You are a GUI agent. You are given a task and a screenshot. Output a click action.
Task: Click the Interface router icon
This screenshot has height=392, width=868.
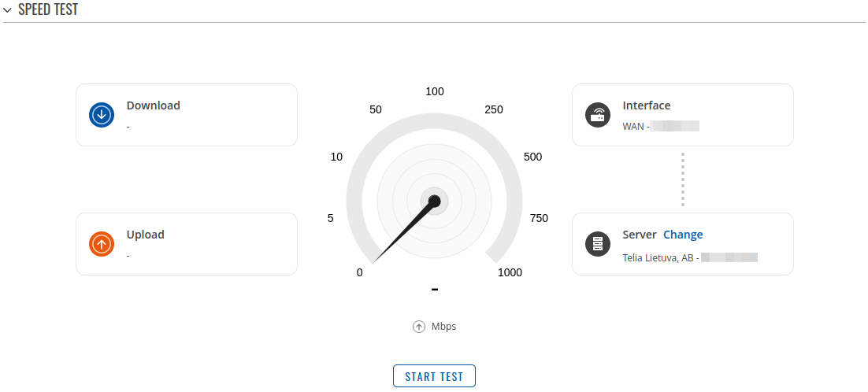coord(598,115)
